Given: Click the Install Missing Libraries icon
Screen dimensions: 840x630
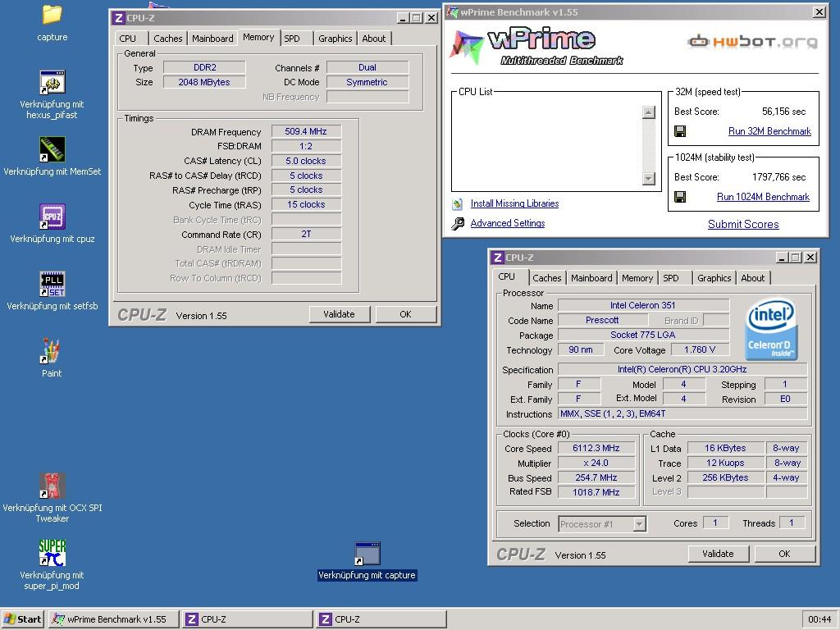Looking at the screenshot, I should 457,203.
